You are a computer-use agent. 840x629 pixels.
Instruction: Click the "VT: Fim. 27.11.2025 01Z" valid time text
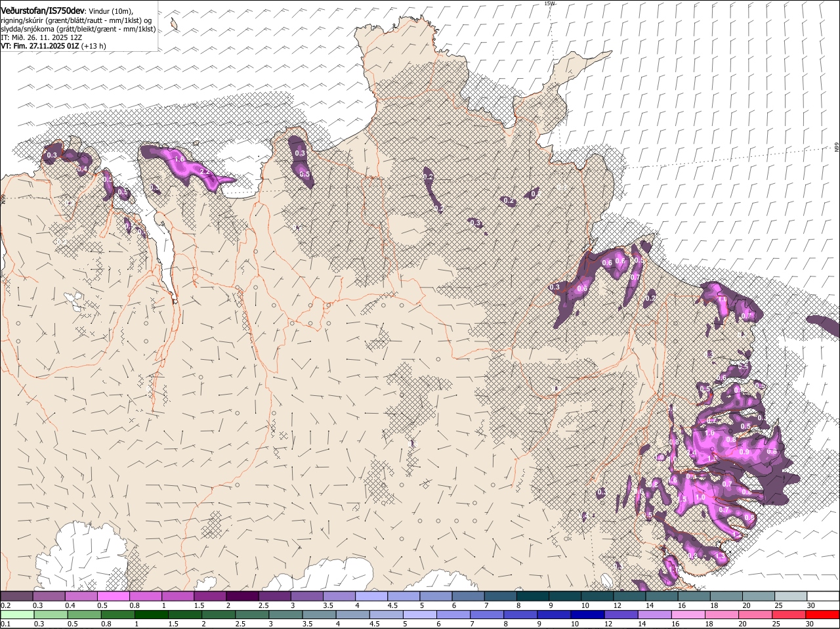(40, 46)
